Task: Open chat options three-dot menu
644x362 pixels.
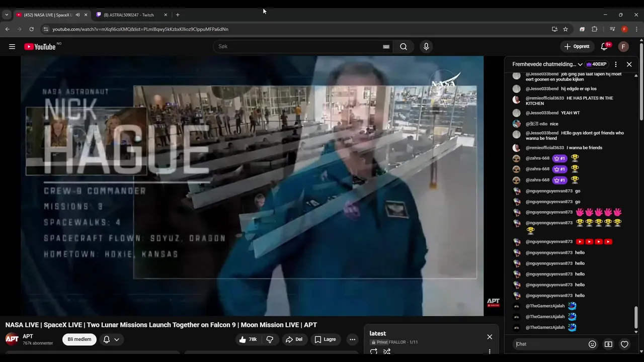Action: tap(615, 64)
